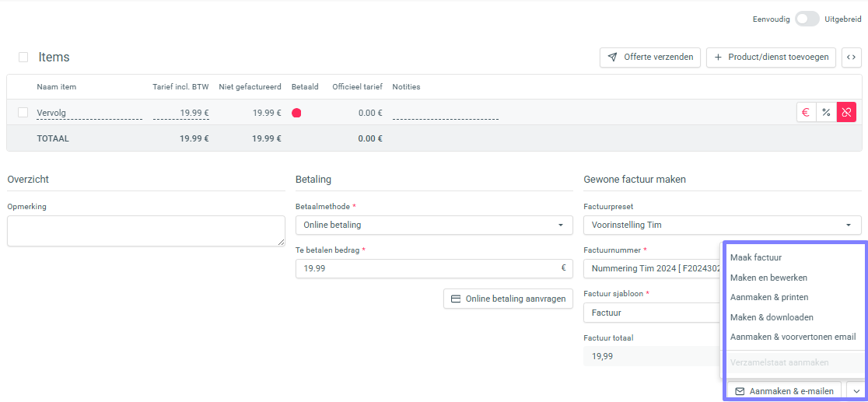Click Product/dienst toevoegen button
Image resolution: width=868 pixels, height=402 pixels.
771,57
